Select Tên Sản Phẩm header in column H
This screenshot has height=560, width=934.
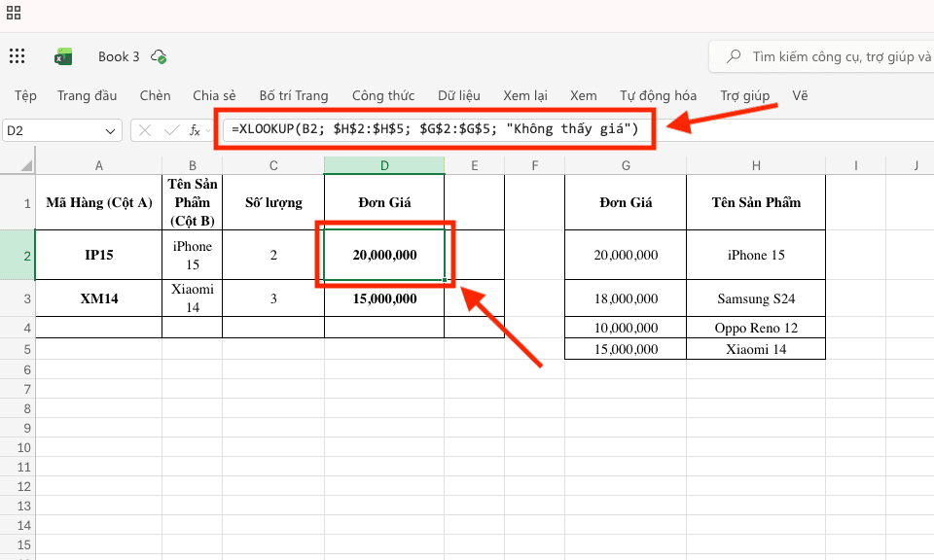756,202
